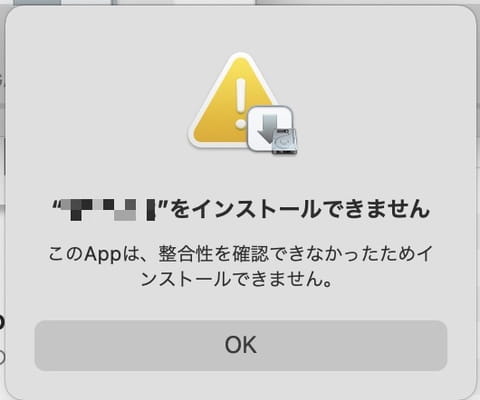Image resolution: width=480 pixels, height=400 pixels.
Task: Click the opening quotation mark in the title
Action: coord(56,204)
